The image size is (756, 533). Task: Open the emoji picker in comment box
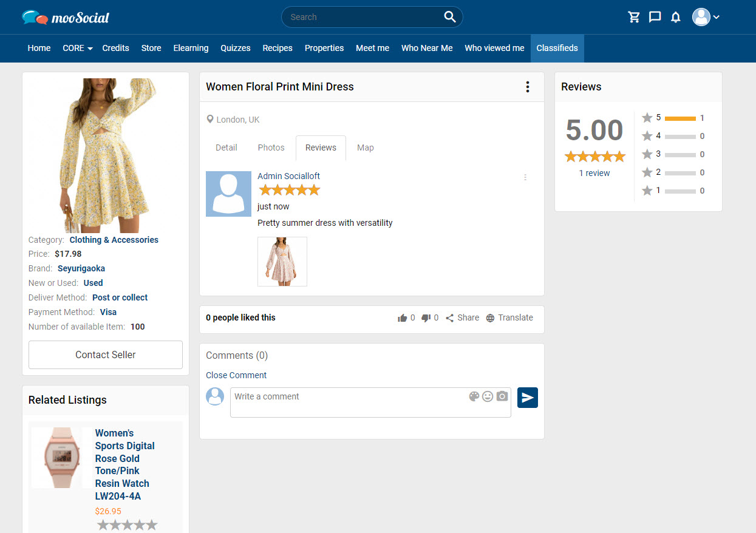488,396
